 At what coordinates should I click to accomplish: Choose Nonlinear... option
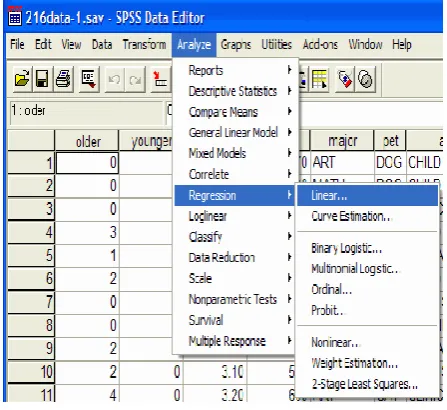367,342
